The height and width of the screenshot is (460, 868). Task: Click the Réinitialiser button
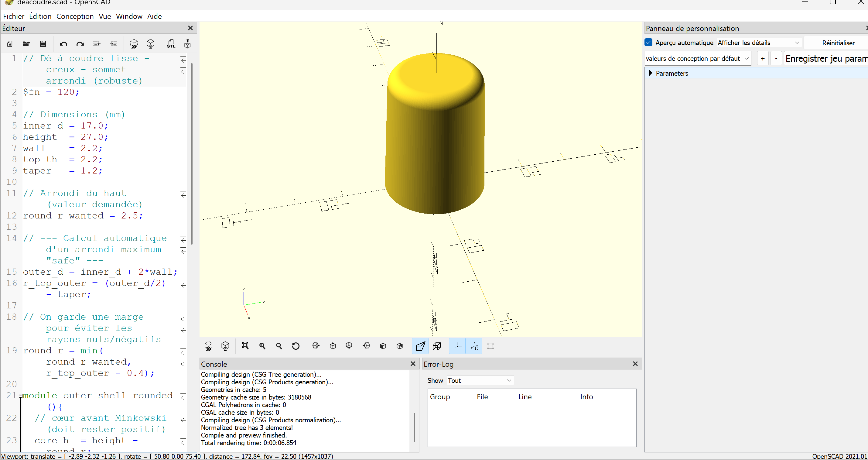tap(838, 43)
